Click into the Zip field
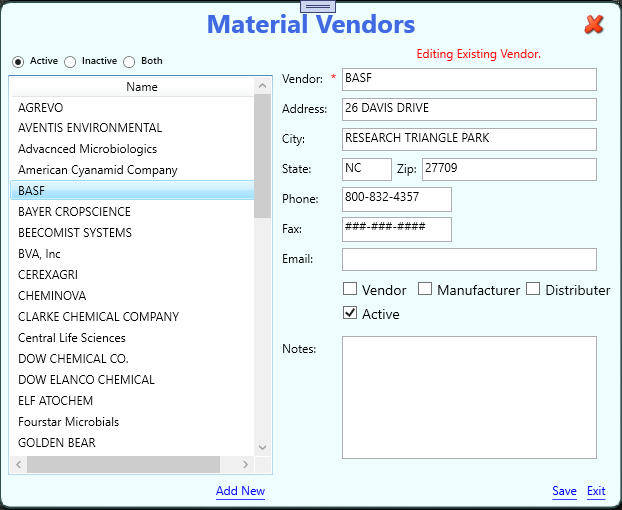 pyautogui.click(x=509, y=169)
